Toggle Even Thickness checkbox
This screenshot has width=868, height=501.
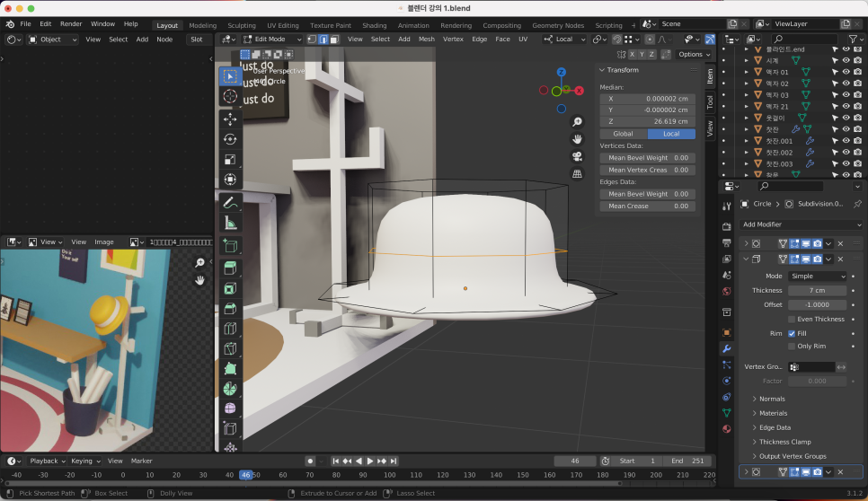[792, 319]
